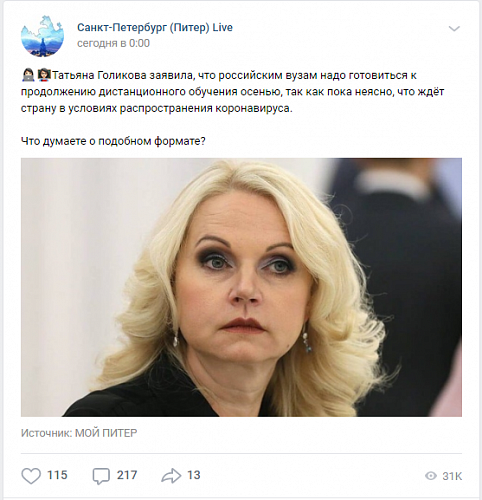Click the 13 shares counter

tap(194, 475)
